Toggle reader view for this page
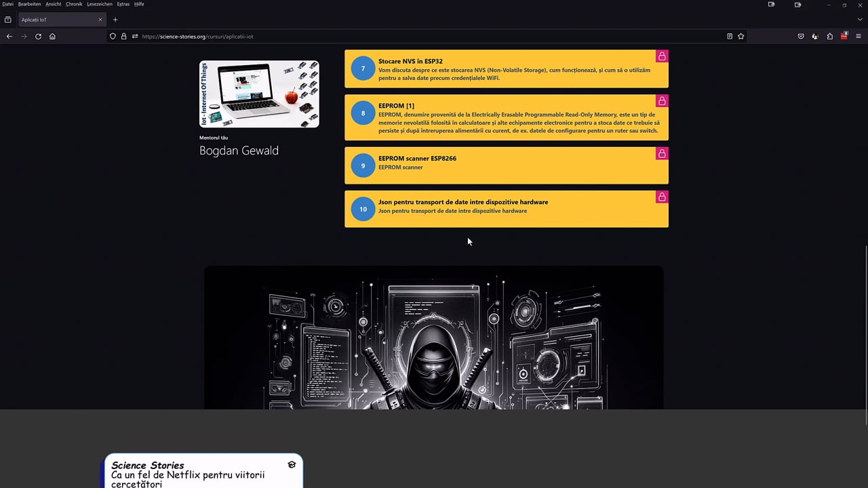 pyautogui.click(x=730, y=36)
